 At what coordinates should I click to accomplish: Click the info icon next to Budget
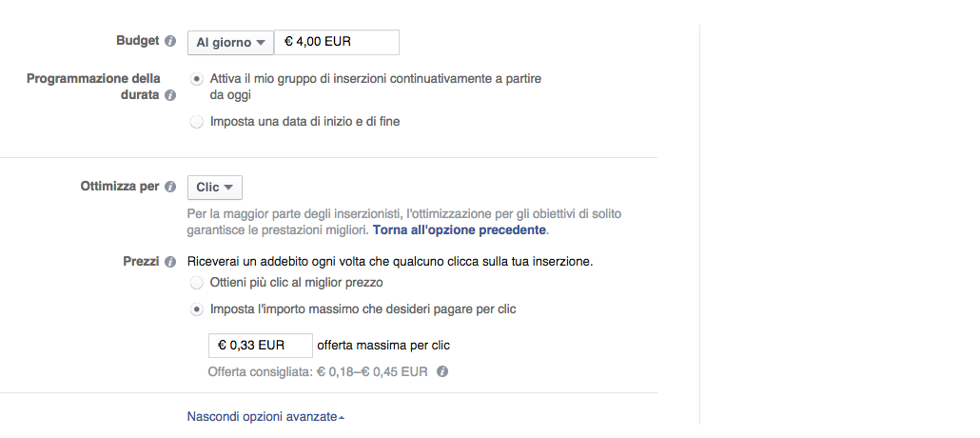point(170,42)
